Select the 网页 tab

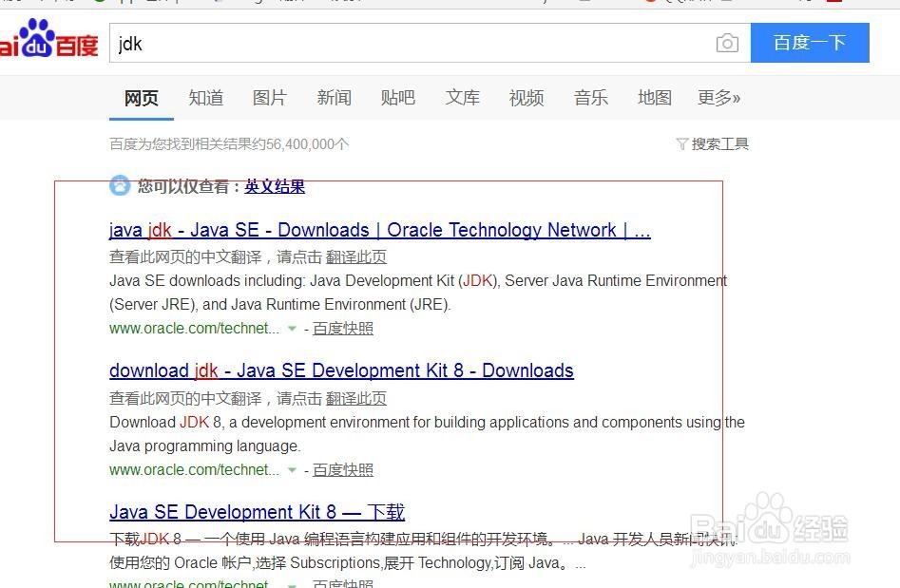tap(142, 98)
